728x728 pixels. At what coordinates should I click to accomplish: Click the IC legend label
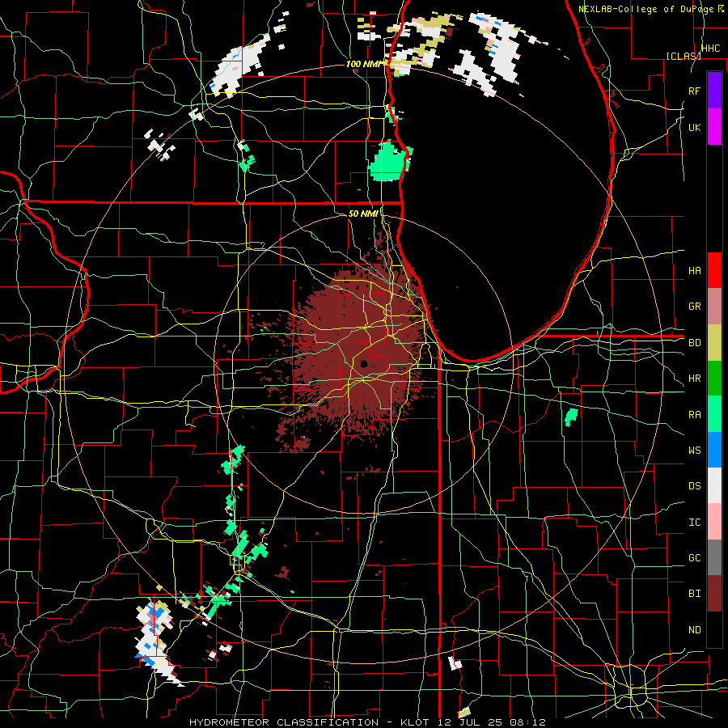pyautogui.click(x=694, y=523)
